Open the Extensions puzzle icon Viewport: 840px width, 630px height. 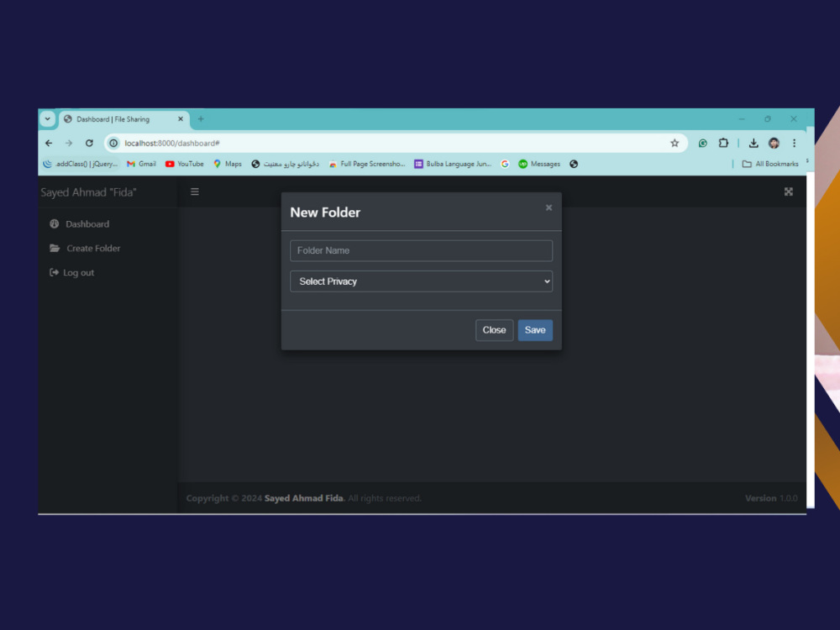[723, 143]
